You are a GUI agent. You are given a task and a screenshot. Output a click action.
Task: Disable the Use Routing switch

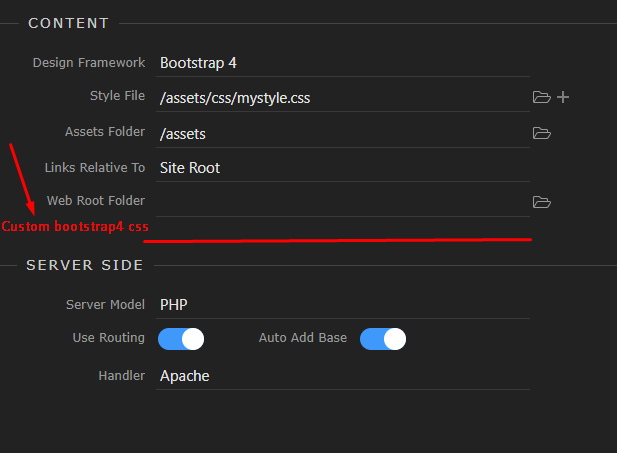[x=181, y=339]
